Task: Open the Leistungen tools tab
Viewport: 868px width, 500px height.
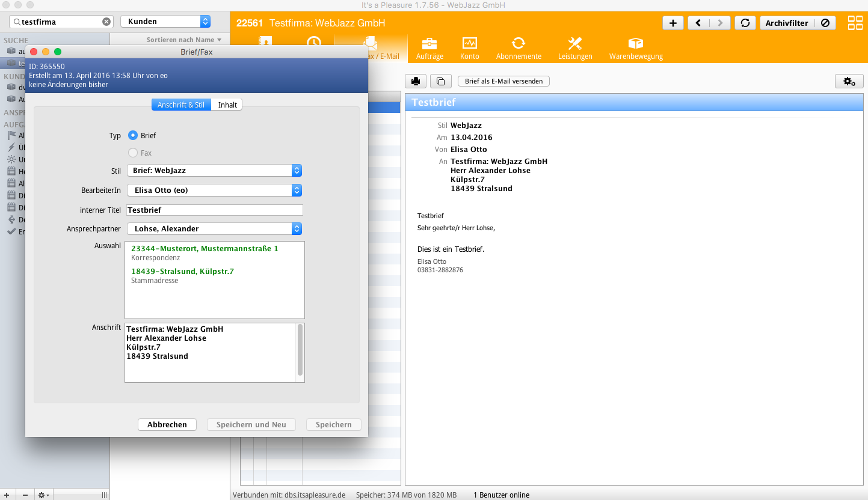Action: click(x=575, y=48)
